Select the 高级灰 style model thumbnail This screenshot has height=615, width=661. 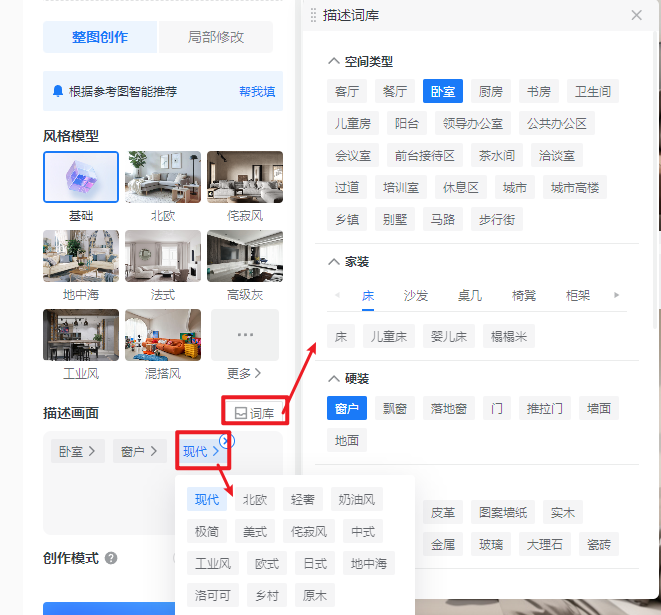(x=245, y=256)
